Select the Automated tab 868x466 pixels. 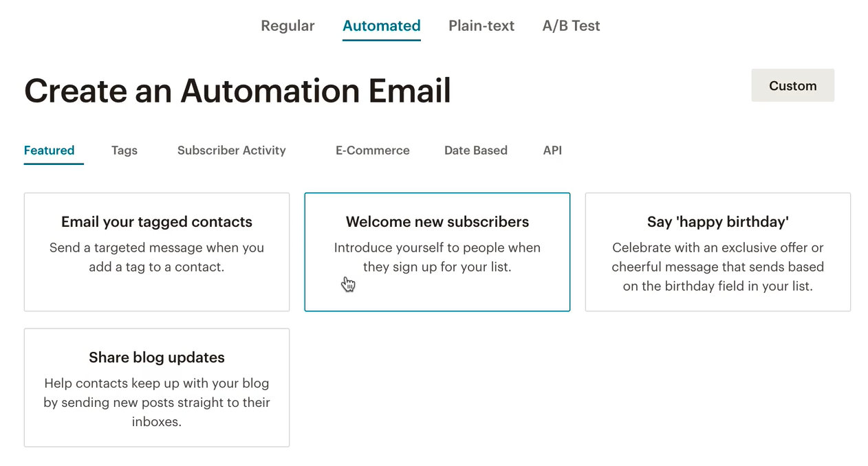(381, 26)
